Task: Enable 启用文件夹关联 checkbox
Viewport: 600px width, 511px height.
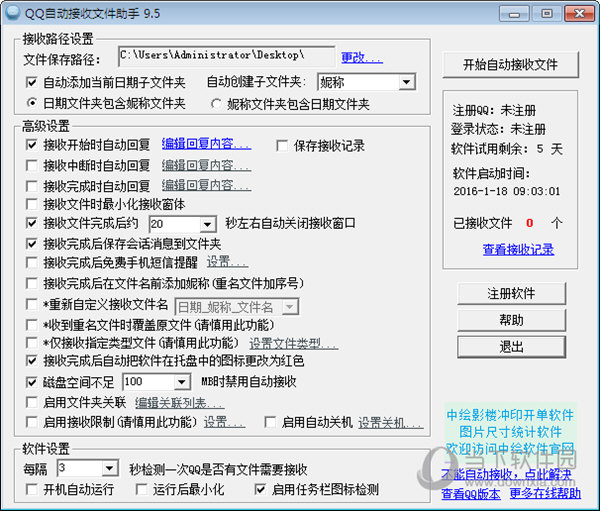Action: point(31,402)
